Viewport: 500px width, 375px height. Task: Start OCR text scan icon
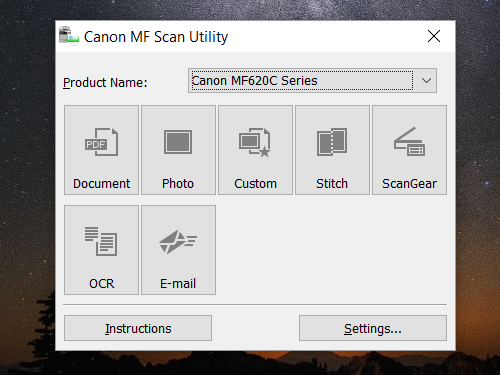(101, 241)
